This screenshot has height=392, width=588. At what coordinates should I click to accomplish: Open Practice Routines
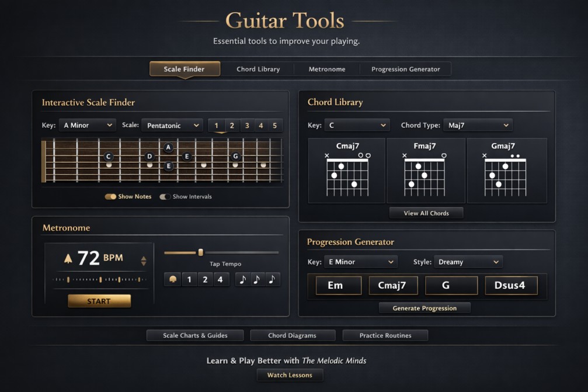[x=385, y=335]
